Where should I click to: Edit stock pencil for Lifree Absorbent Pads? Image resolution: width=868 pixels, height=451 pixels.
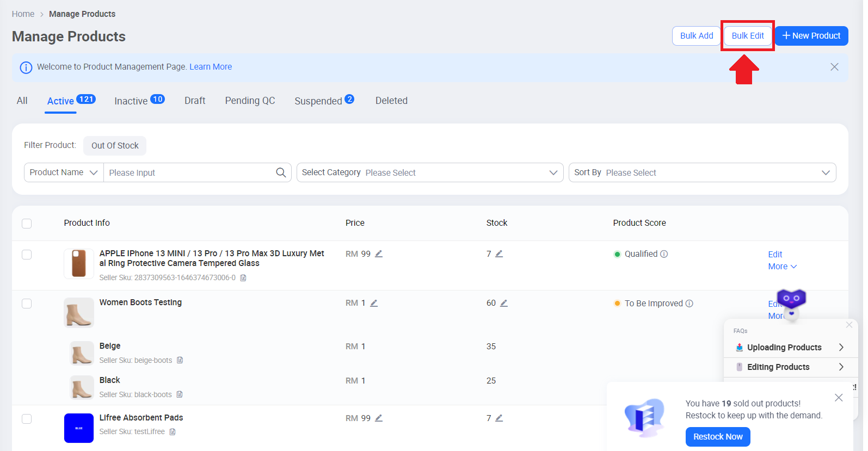pos(499,418)
